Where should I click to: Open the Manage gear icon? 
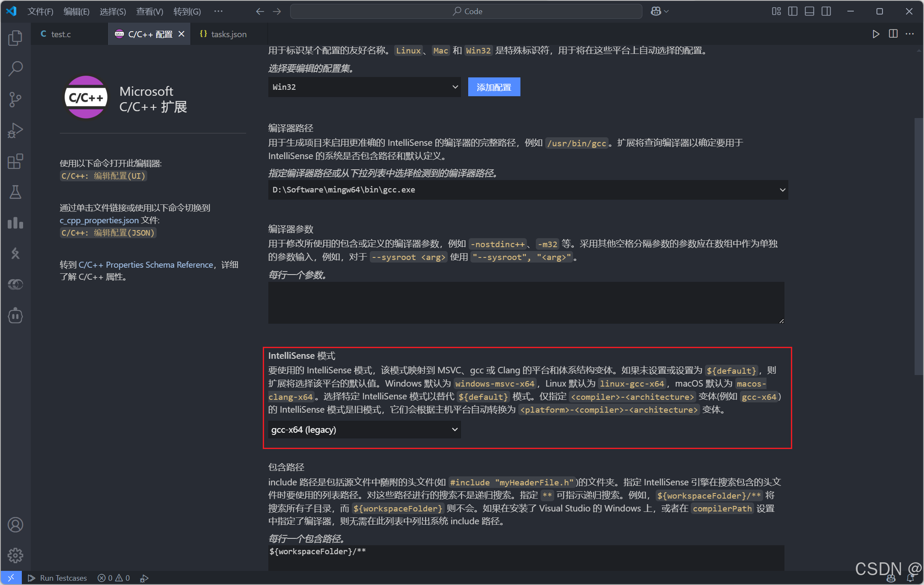click(15, 555)
